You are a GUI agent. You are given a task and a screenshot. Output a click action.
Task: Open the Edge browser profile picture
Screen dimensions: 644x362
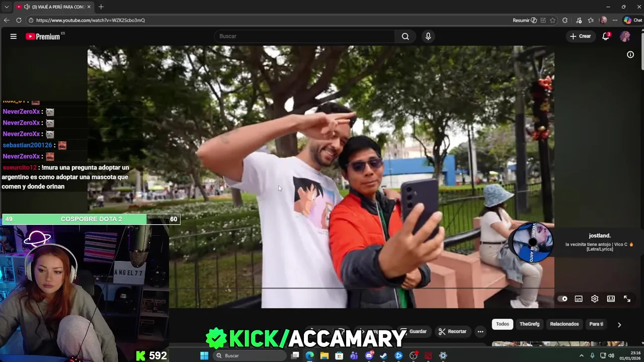point(603,20)
